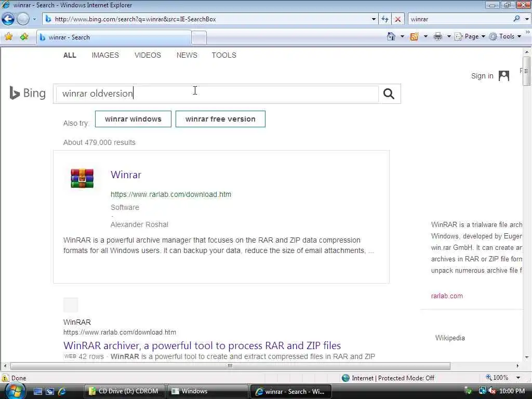Click the 100% zoom level button

pos(497,378)
